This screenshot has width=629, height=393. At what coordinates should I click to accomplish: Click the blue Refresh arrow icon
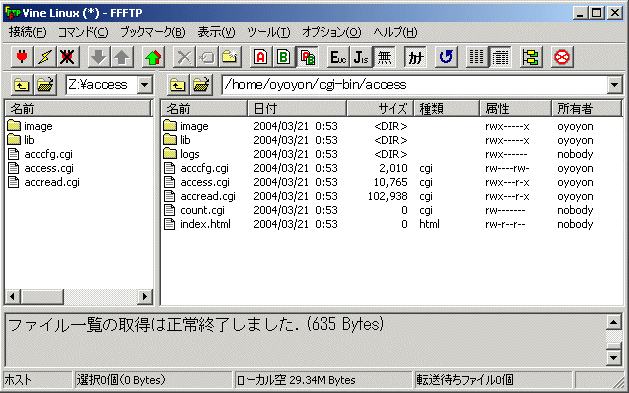446,57
